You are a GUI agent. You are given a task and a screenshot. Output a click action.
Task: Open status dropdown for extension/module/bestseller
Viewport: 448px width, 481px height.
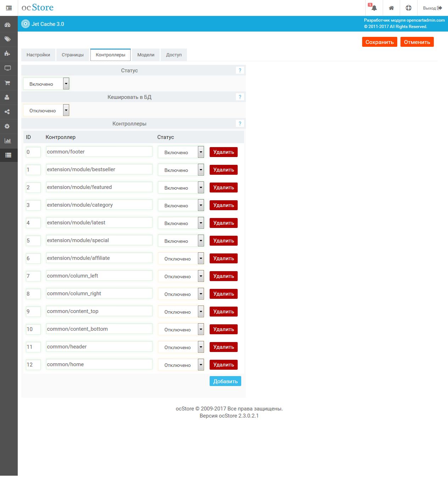181,170
